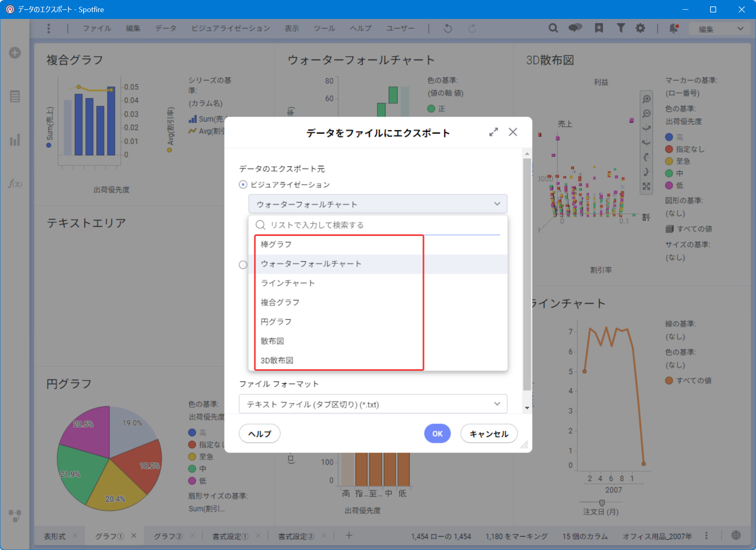The height and width of the screenshot is (550, 756).
Task: Choose ラインチャート from the list
Action: (x=378, y=283)
